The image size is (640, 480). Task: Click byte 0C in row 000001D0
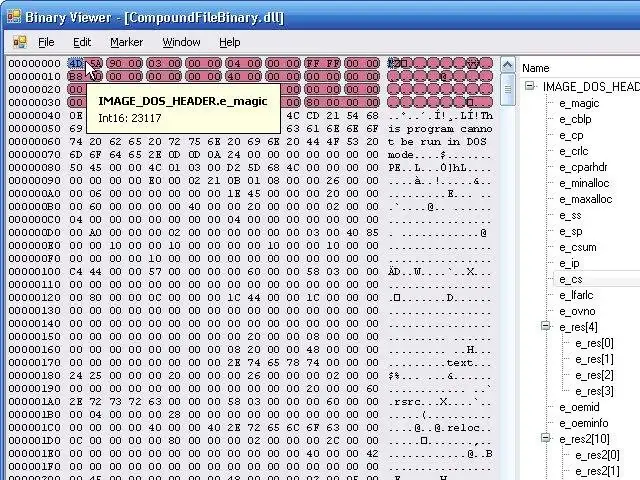pyautogui.click(x=76, y=441)
